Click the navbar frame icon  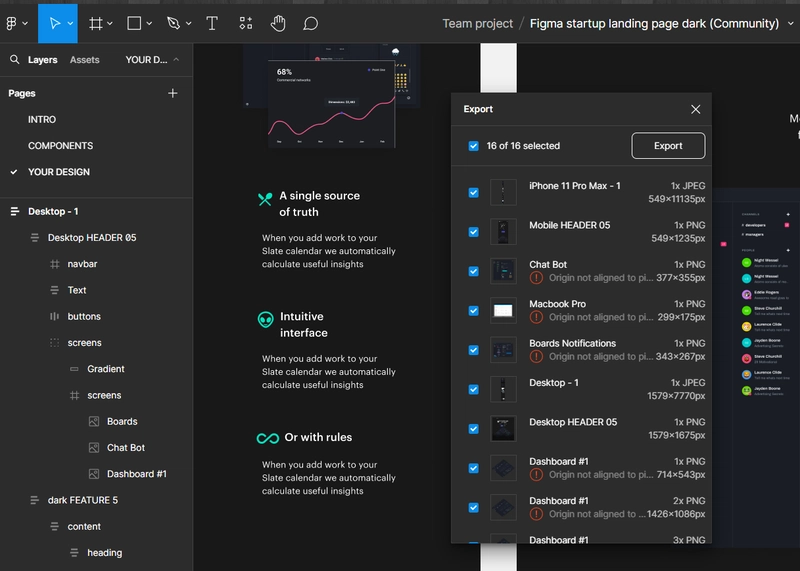pyautogui.click(x=55, y=264)
